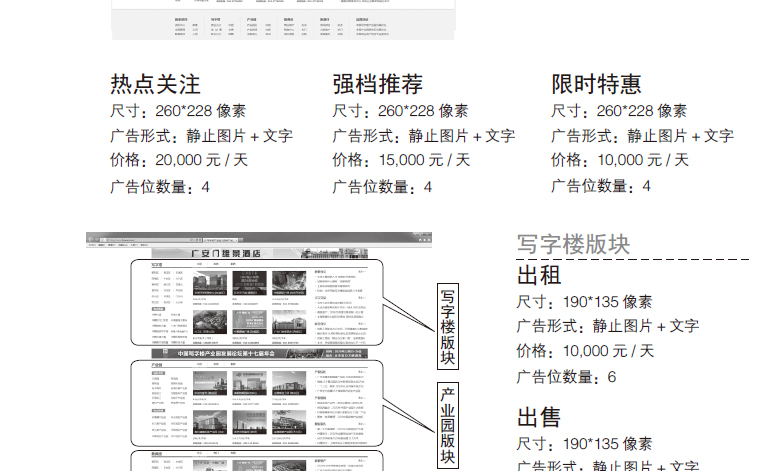Click the 热点关注 heading
759x471 pixels.
(x=156, y=84)
